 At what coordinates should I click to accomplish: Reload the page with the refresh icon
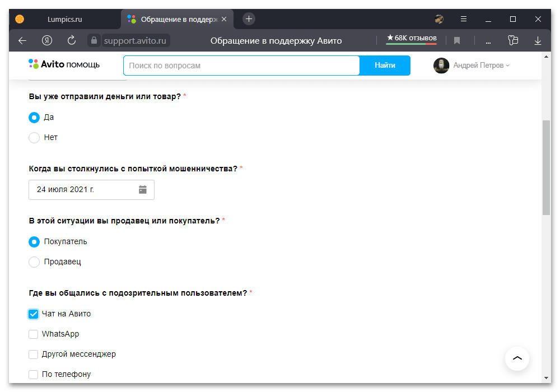(72, 40)
